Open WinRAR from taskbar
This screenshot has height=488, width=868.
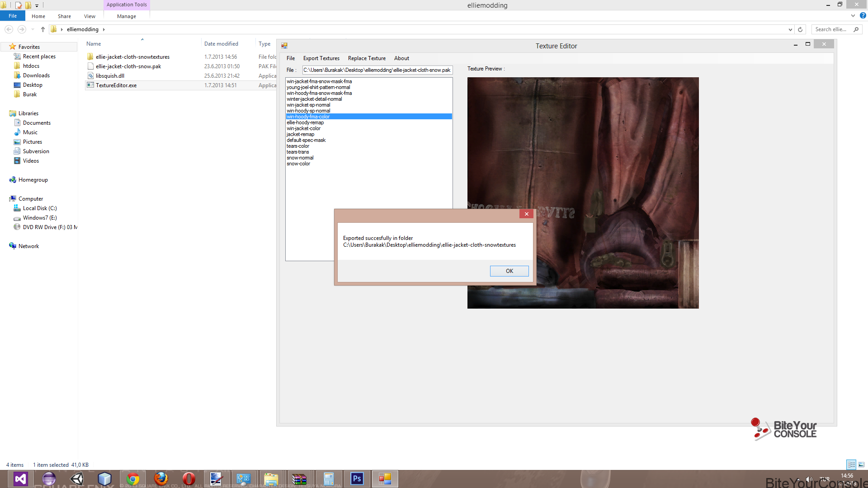[x=299, y=479]
